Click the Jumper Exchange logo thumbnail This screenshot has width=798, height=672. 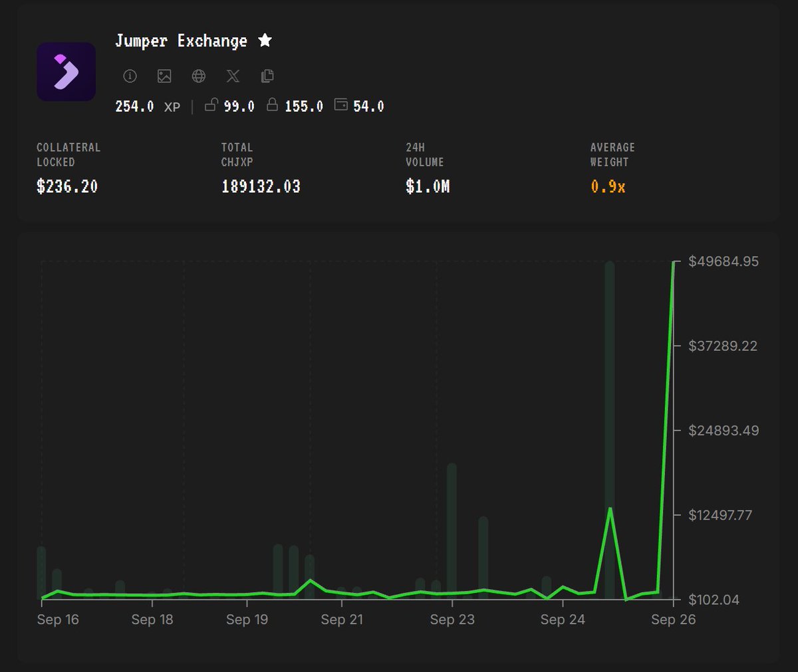pos(66,72)
